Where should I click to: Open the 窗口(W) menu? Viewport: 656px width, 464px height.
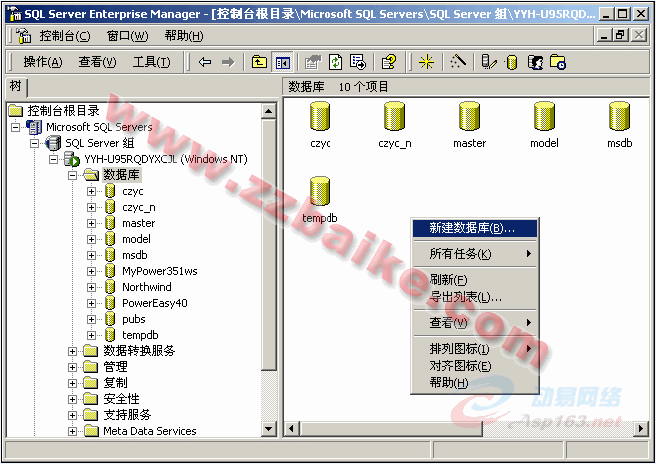pos(128,36)
